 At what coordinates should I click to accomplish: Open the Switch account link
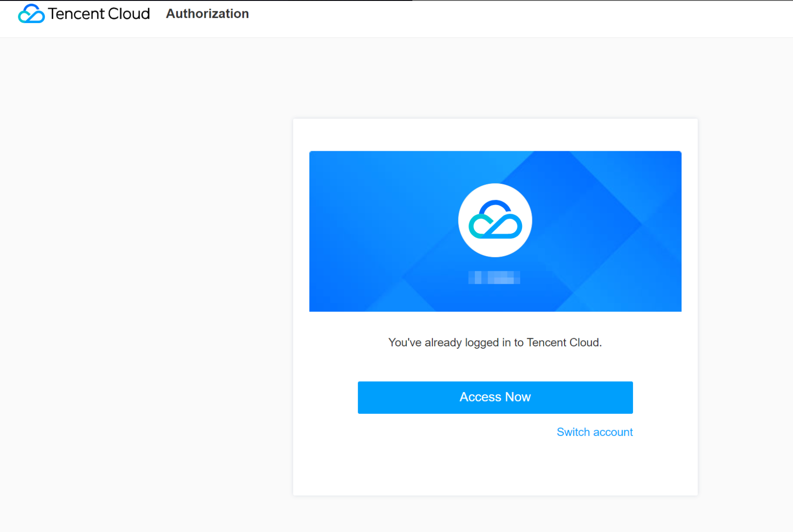point(594,432)
